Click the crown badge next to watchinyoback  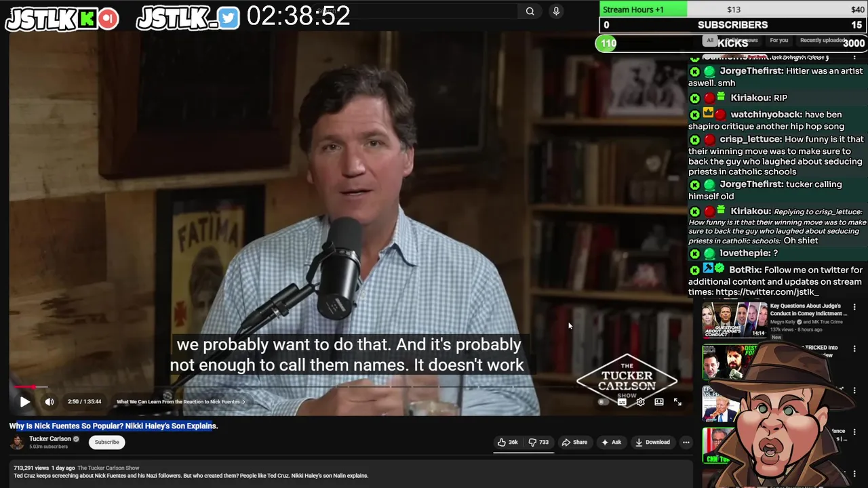[708, 113]
